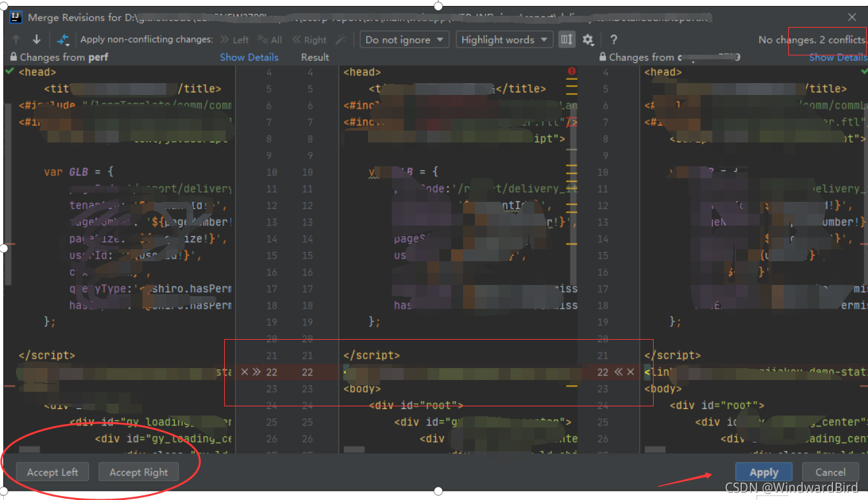This screenshot has width=868, height=500.
Task: Click the 'Result' pane label
Action: [315, 57]
